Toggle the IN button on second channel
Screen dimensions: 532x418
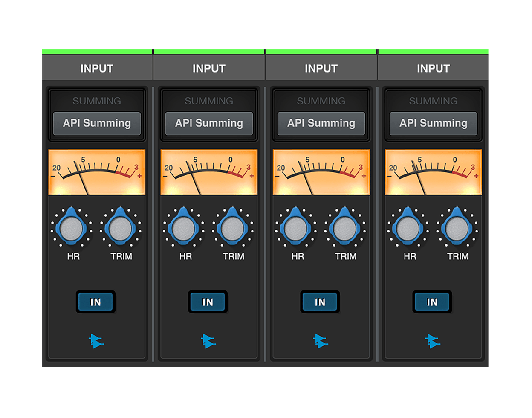[x=208, y=302]
